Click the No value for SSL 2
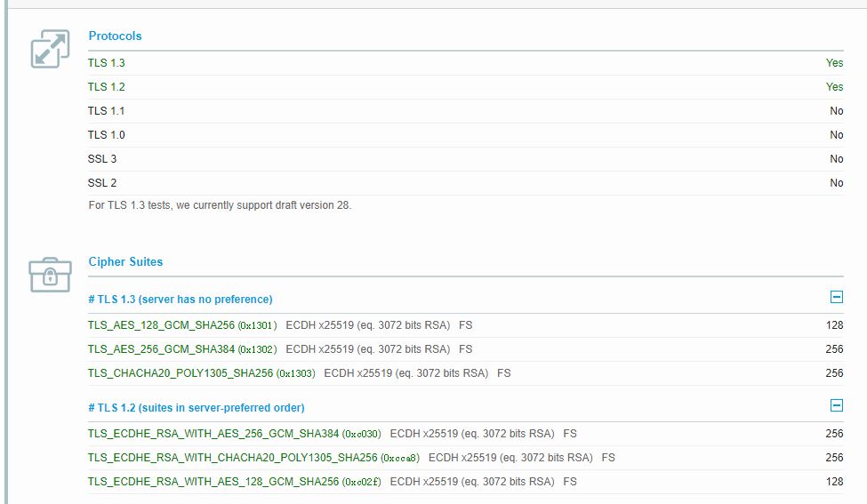The image size is (867, 504). [x=837, y=183]
